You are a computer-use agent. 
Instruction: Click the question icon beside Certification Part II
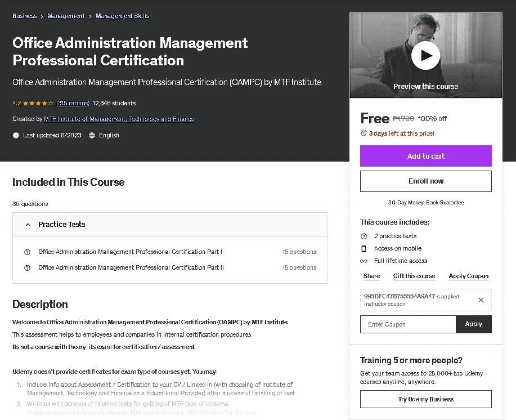click(28, 268)
